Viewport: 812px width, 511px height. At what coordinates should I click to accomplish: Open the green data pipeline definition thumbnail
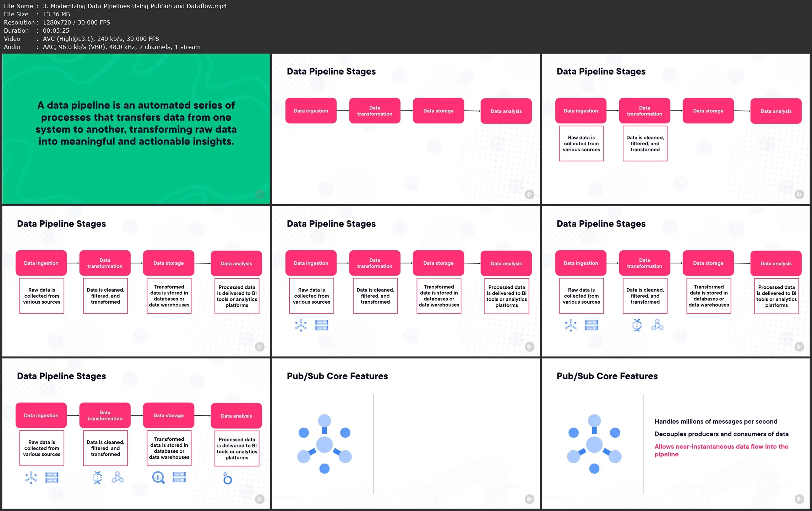(136, 129)
